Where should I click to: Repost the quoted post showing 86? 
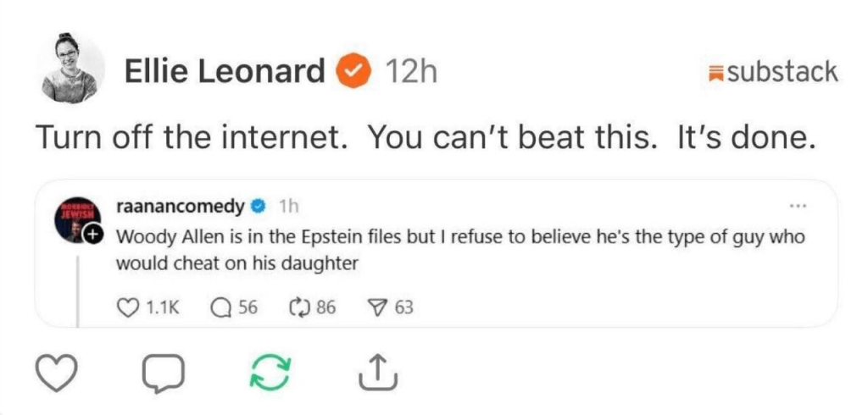(x=301, y=307)
